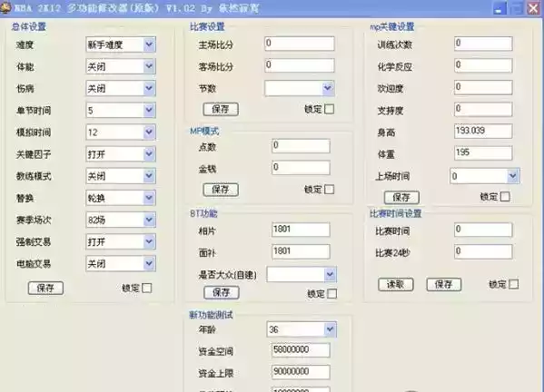Click 保存 button in 比赛设置
Viewport: 544px width, 392px height.
pos(221,109)
